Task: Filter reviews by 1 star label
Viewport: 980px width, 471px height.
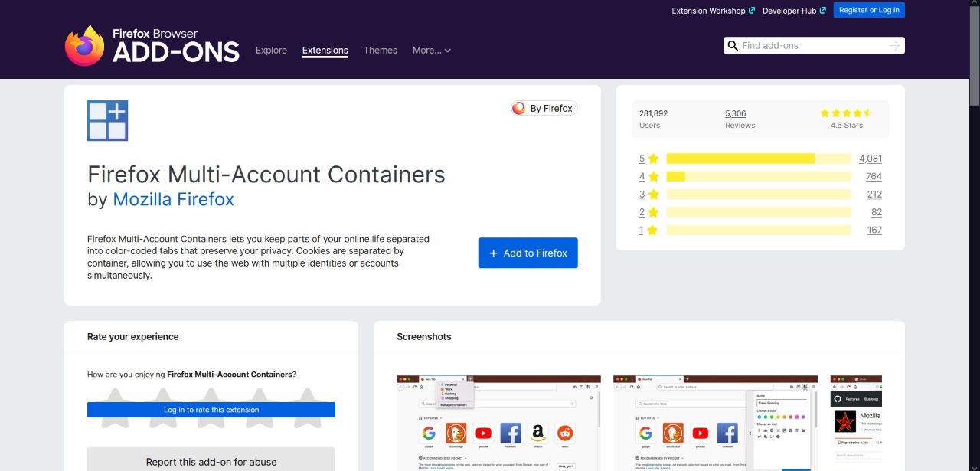Action: pos(649,230)
